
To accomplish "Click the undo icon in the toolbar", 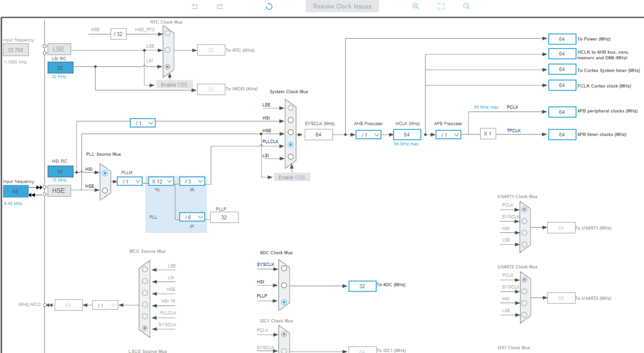I will (x=195, y=6).
